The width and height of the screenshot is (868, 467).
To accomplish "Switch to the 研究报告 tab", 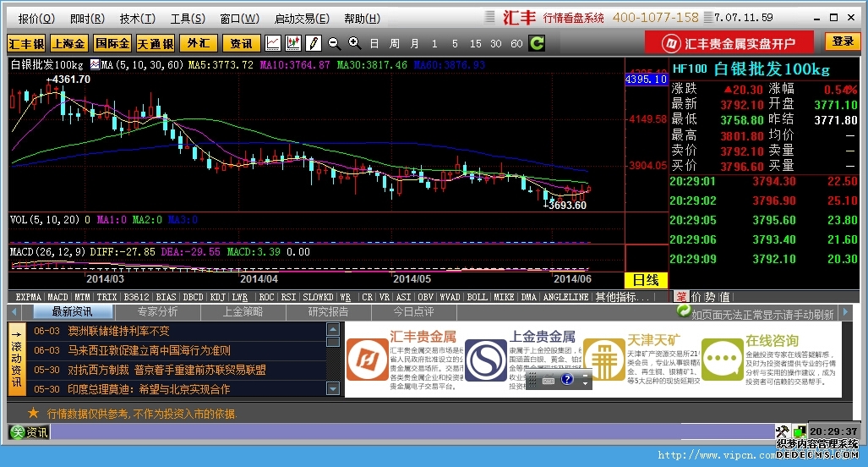I will click(x=328, y=312).
